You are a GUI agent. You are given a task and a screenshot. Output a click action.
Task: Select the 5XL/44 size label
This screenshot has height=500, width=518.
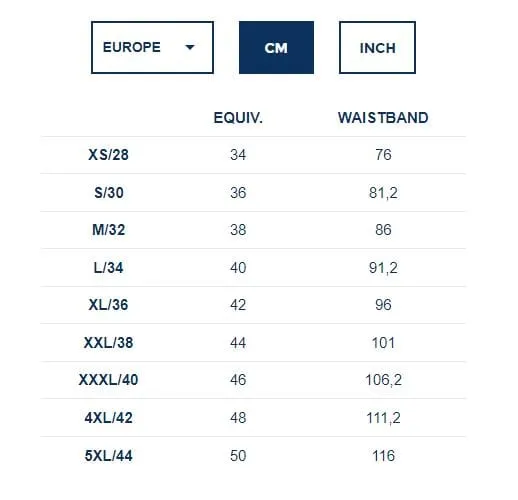tap(109, 456)
